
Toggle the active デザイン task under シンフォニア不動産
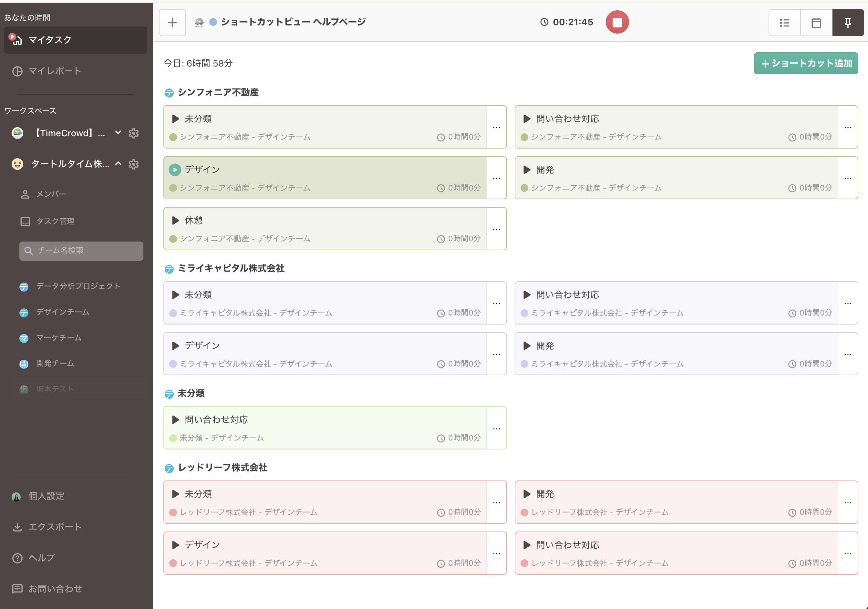[175, 170]
